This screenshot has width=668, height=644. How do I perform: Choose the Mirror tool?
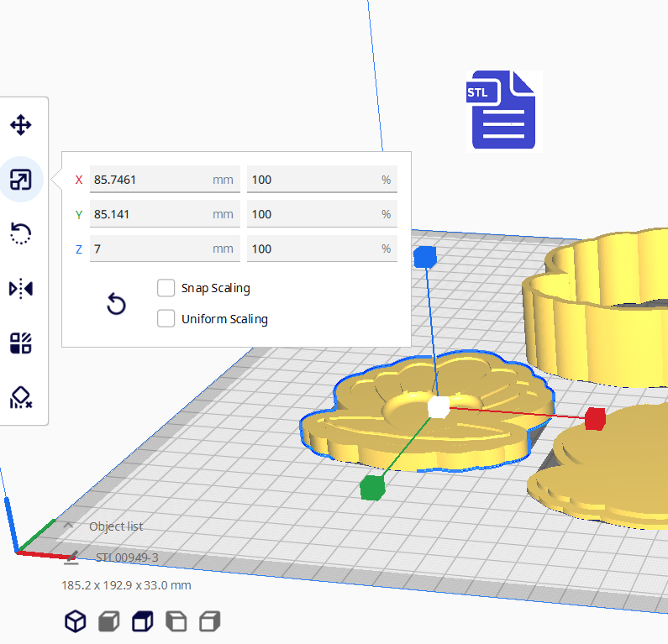point(21,289)
